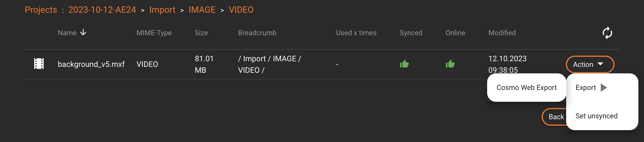Select the background_v5.mxf file name

point(91,64)
